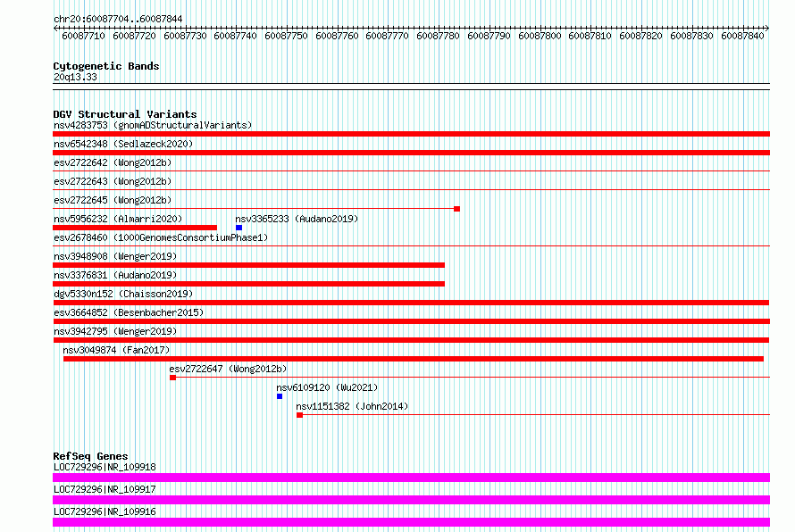Viewport: 795px width, 532px height.
Task: Select the nsv4283753 red variant bar
Action: [411, 134]
